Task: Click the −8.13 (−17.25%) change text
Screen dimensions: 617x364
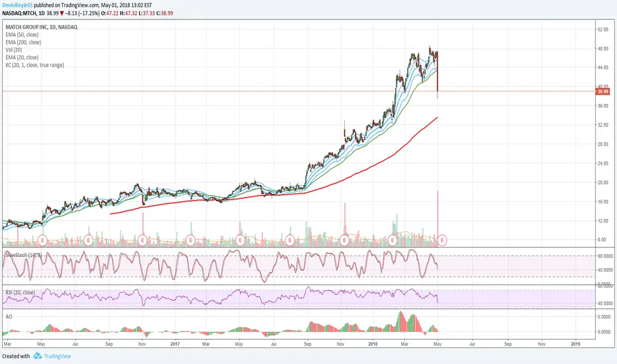Action: 82,13
